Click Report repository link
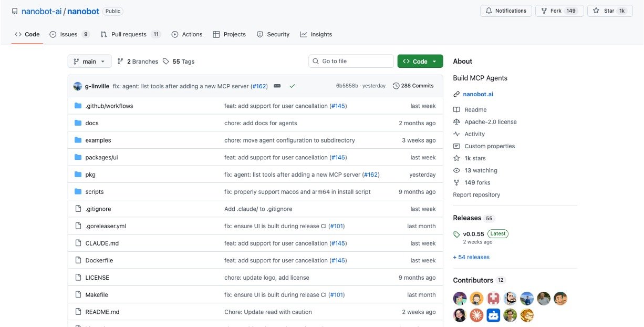Screen dimensions: 644x327 point(476,195)
